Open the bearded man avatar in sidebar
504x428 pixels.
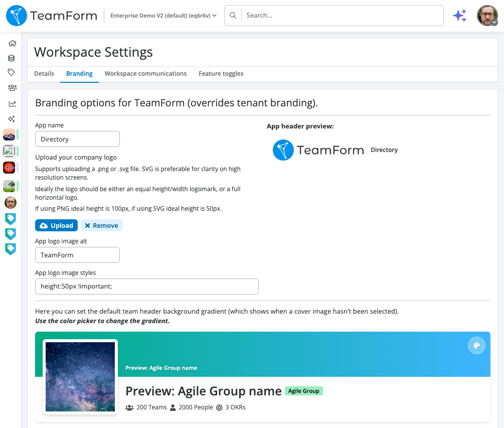pos(11,203)
